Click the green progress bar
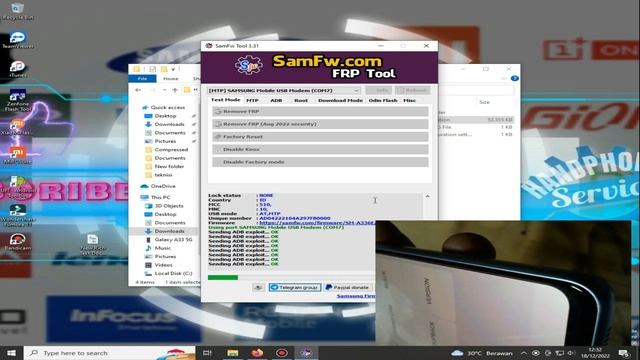The width and height of the screenshot is (640, 360). click(223, 278)
